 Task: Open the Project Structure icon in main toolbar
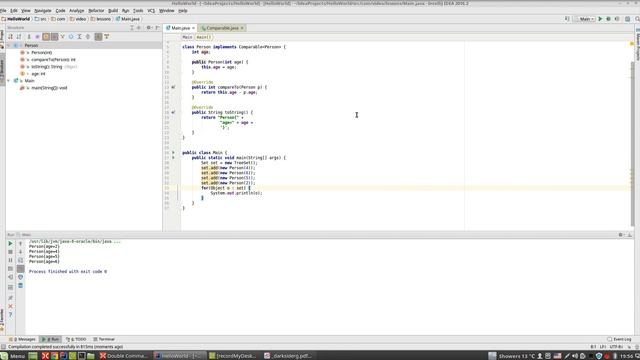627,19
